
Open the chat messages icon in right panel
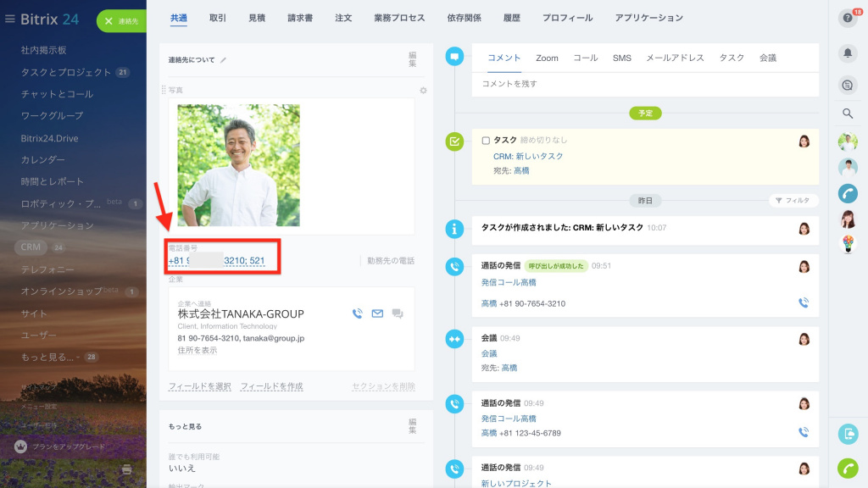click(x=848, y=86)
